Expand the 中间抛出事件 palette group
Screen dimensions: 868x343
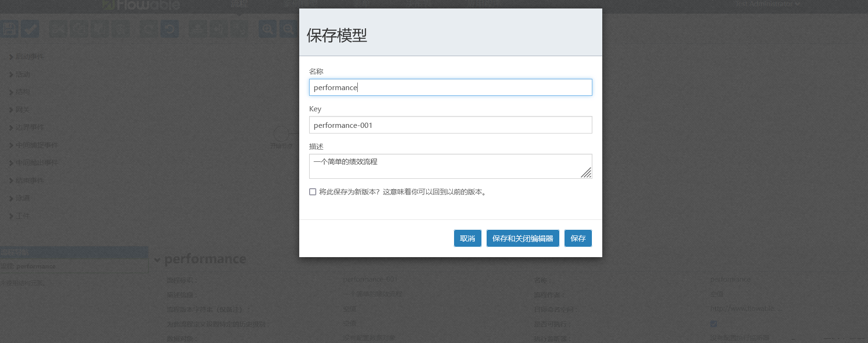(x=34, y=163)
